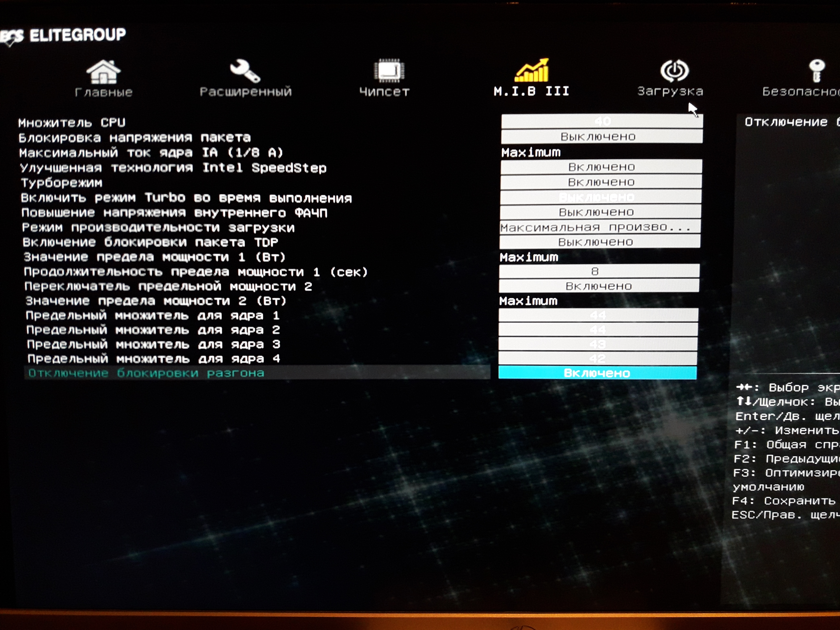Viewport: 840px width, 630px height.
Task: Expand Включение блокировки пакета TDP options
Action: click(600, 242)
